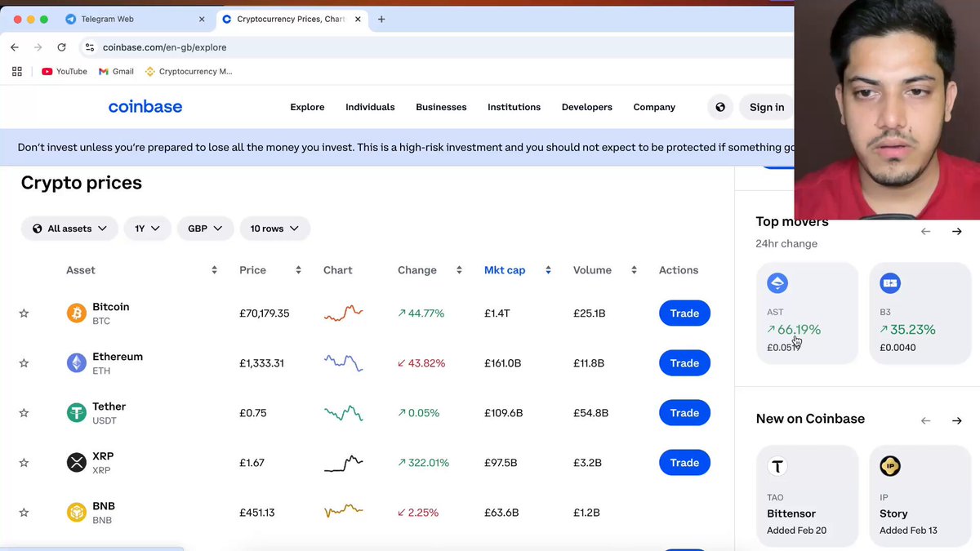The height and width of the screenshot is (551, 980).
Task: Open the Businesses nav menu
Action: point(441,107)
